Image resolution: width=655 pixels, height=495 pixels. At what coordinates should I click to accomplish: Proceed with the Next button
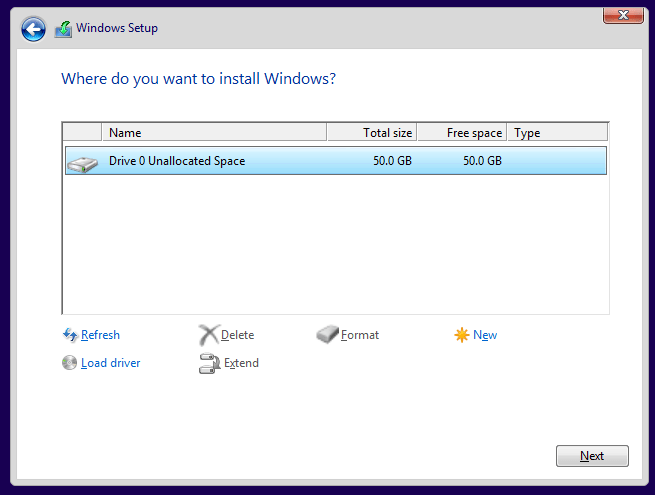(592, 456)
